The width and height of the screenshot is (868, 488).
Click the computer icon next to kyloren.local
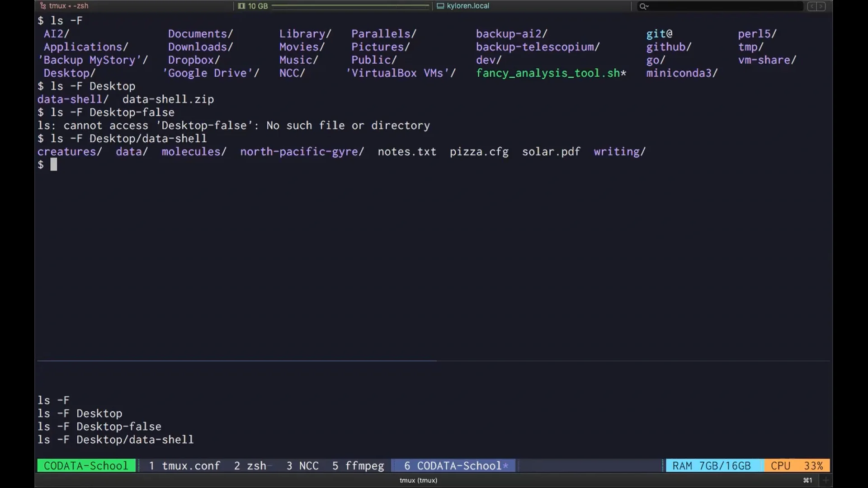[440, 6]
